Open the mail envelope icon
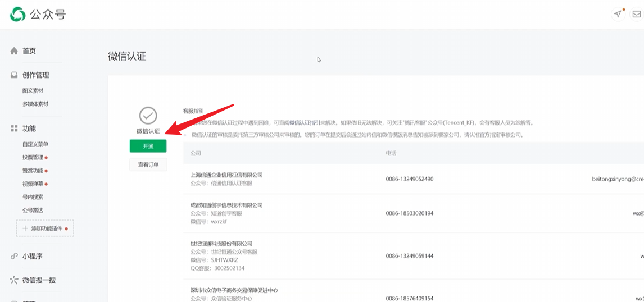Image resolution: width=644 pixels, height=302 pixels. 637,15
